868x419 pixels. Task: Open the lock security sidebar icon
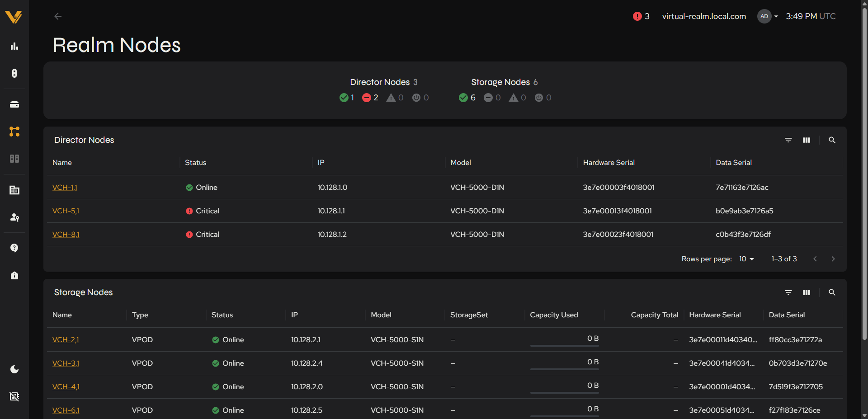tap(14, 275)
